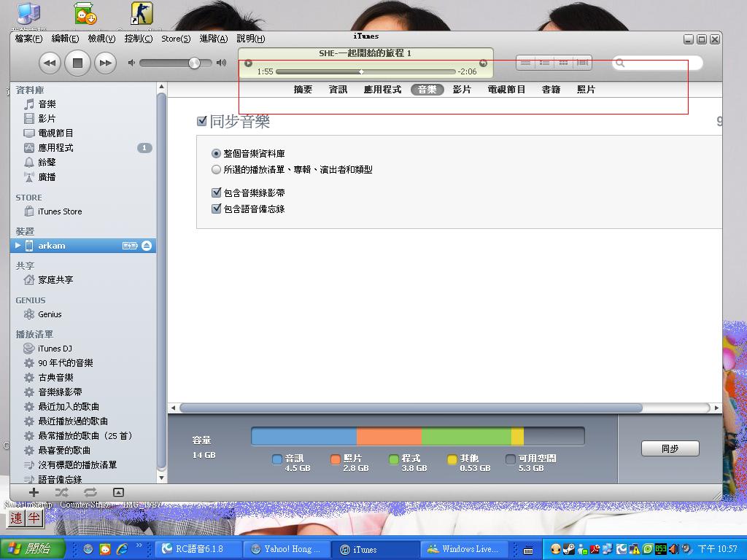
Task: Uncheck the 同步音樂 checkbox
Action: pos(202,121)
